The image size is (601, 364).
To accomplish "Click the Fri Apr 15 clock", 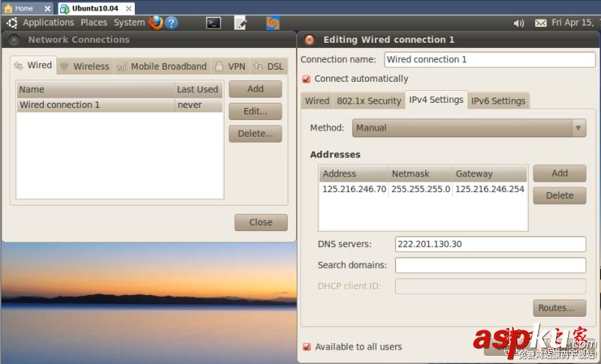I will coord(572,23).
